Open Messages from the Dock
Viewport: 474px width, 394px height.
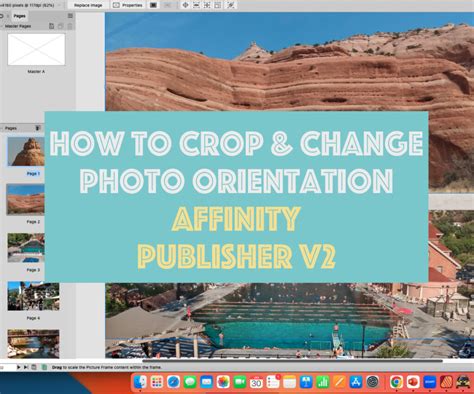coord(190,382)
